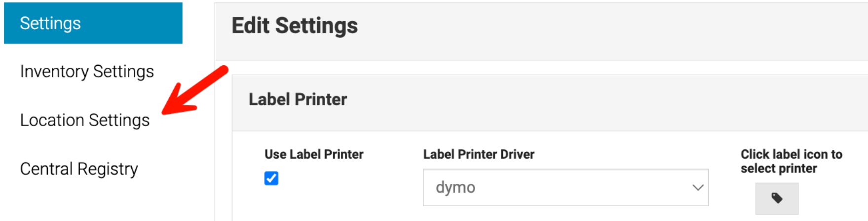Open the Label Printer Driver dropdown

coord(565,187)
